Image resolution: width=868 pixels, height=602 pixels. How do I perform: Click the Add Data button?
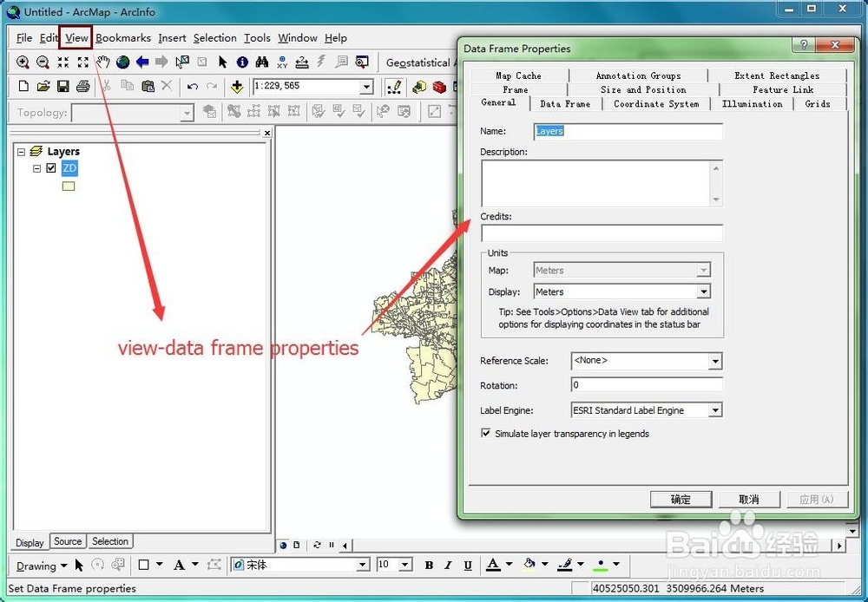point(237,87)
